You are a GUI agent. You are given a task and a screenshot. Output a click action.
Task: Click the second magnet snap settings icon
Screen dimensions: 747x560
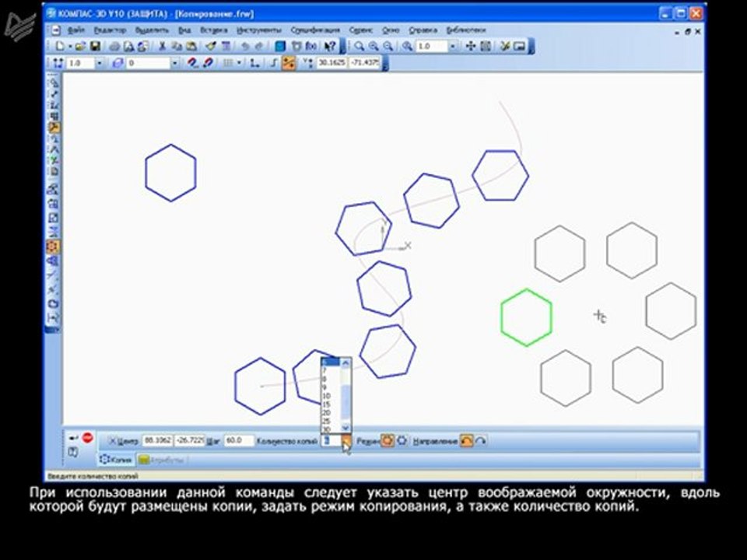208,63
